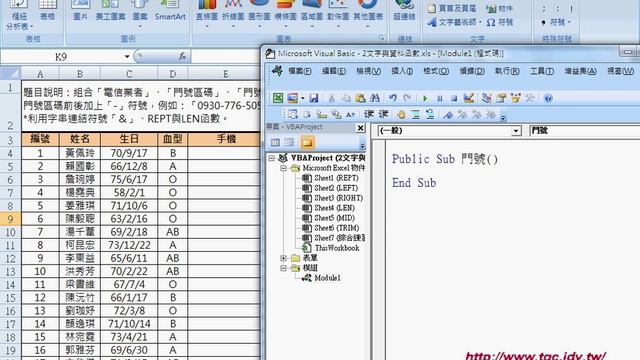This screenshot has width=640, height=360.
Task: Open Project Explorer icon in VBA toolbar
Action: (x=486, y=98)
